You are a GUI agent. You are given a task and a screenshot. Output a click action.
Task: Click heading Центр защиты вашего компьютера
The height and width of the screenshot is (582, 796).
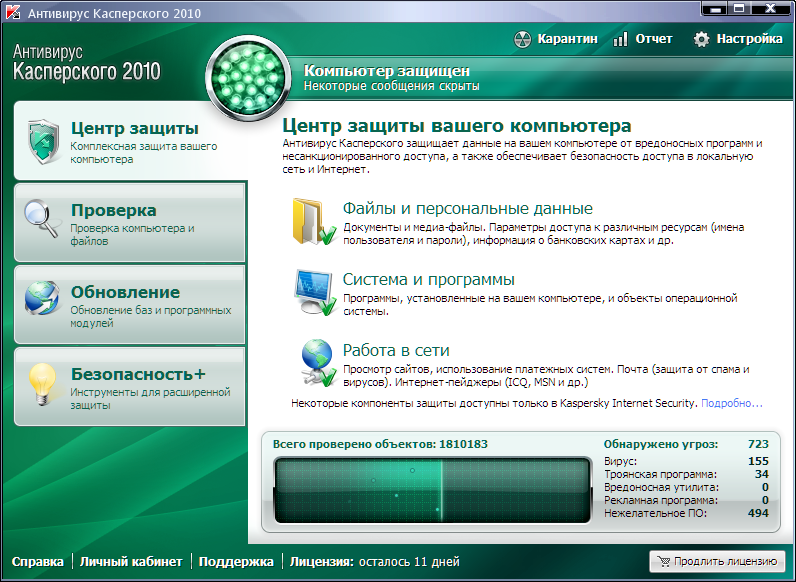coord(457,125)
